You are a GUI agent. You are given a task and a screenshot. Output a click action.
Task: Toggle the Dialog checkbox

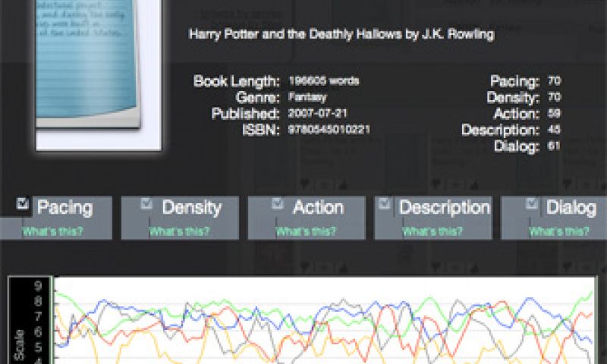[x=531, y=202]
